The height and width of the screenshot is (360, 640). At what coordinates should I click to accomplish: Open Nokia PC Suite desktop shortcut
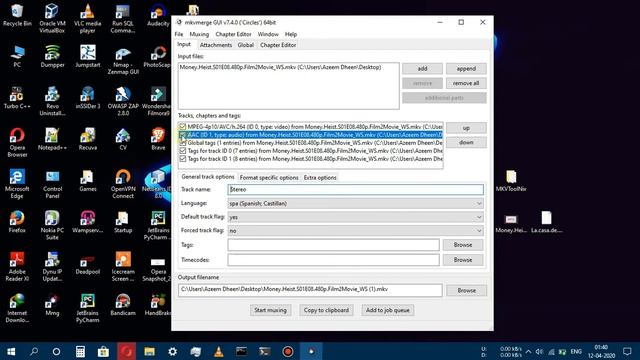(x=52, y=225)
